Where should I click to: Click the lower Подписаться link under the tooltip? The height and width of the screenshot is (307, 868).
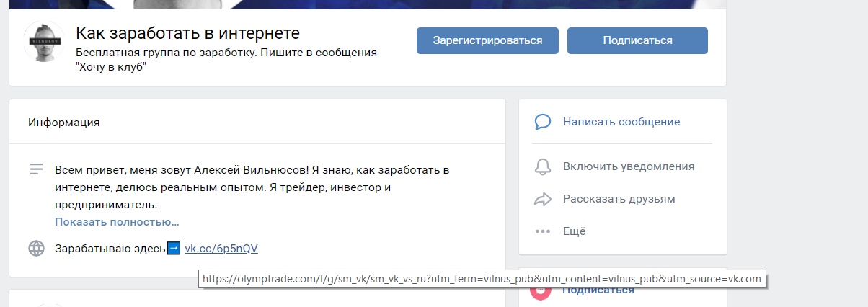point(598,290)
